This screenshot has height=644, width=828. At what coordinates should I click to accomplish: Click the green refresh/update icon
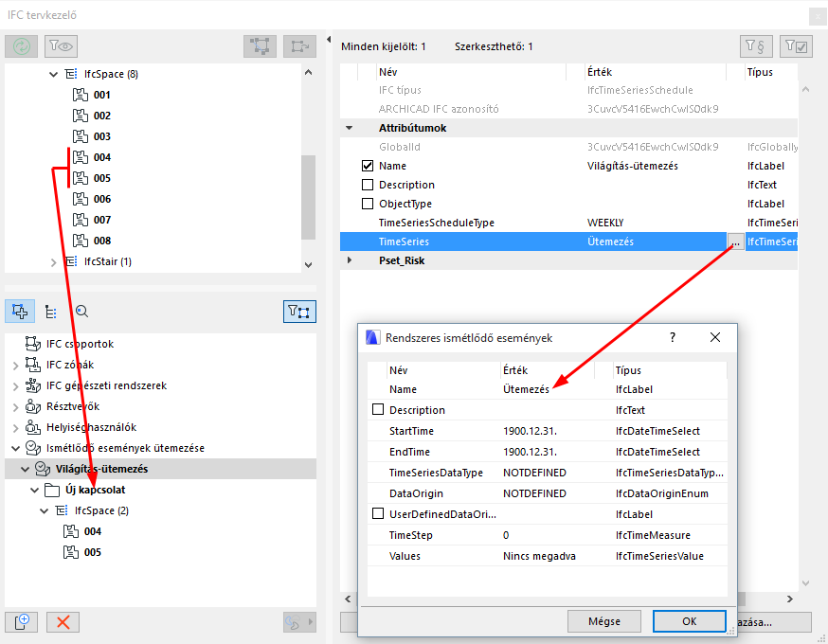tap(21, 46)
